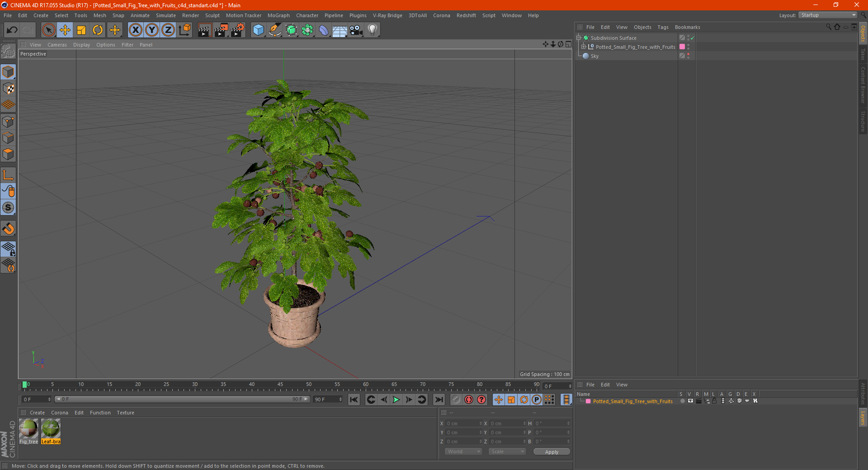Select the Live Selection tool
Screen dimensions: 868x470
pos(48,30)
